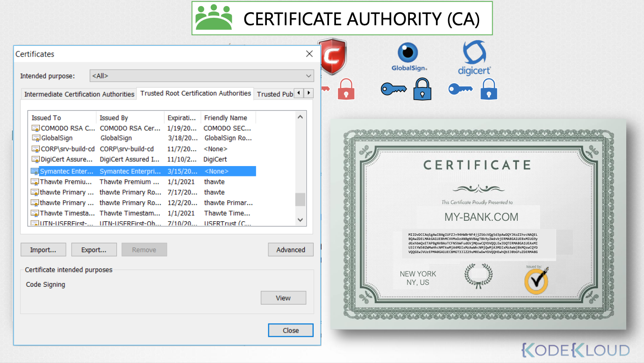This screenshot has width=644, height=363.
Task: Click the padlock under digicert
Action: (x=489, y=89)
